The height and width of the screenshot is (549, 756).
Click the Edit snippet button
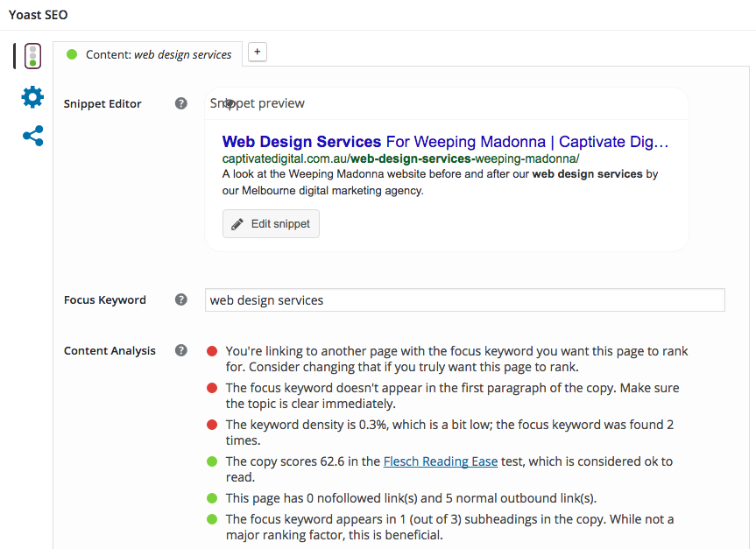click(271, 223)
